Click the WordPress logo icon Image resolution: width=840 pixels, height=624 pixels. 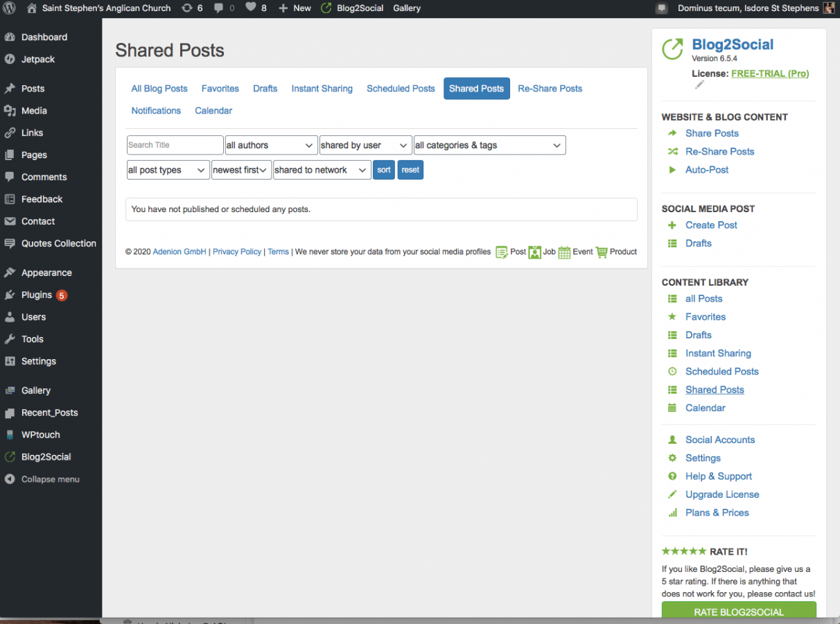(10, 8)
